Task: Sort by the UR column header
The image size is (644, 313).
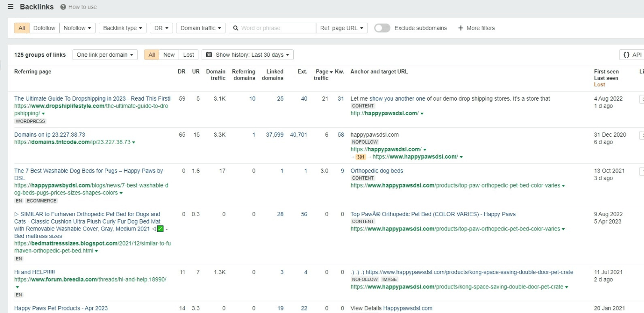Action: point(196,72)
